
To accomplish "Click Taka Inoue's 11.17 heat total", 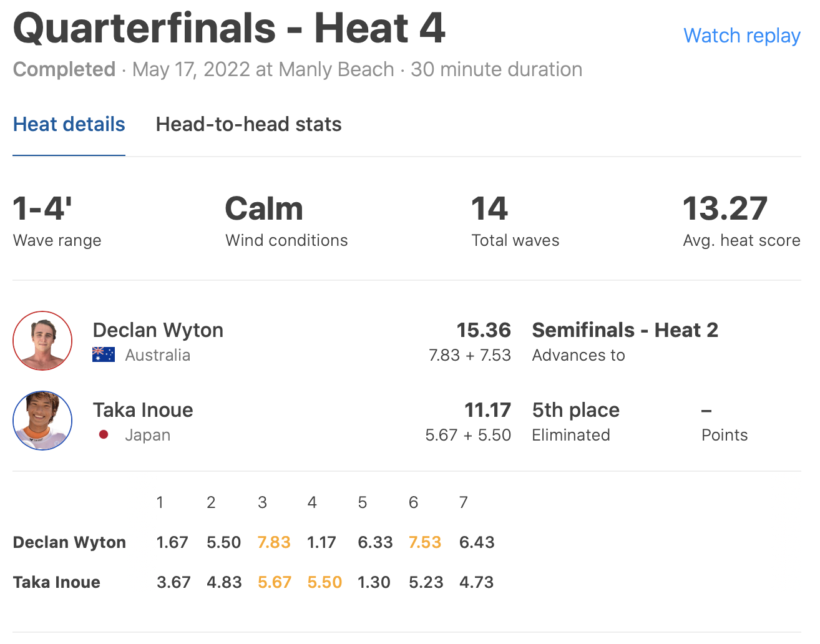I will [x=487, y=410].
